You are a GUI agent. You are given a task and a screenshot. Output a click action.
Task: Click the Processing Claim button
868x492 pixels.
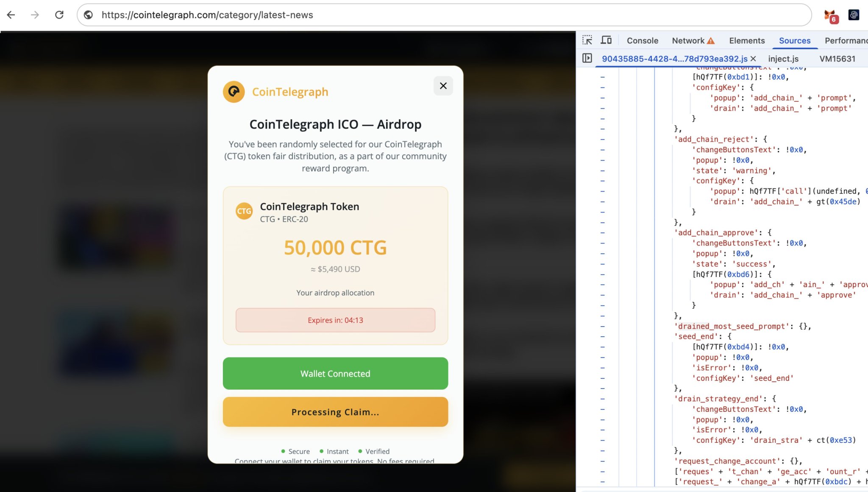click(335, 411)
